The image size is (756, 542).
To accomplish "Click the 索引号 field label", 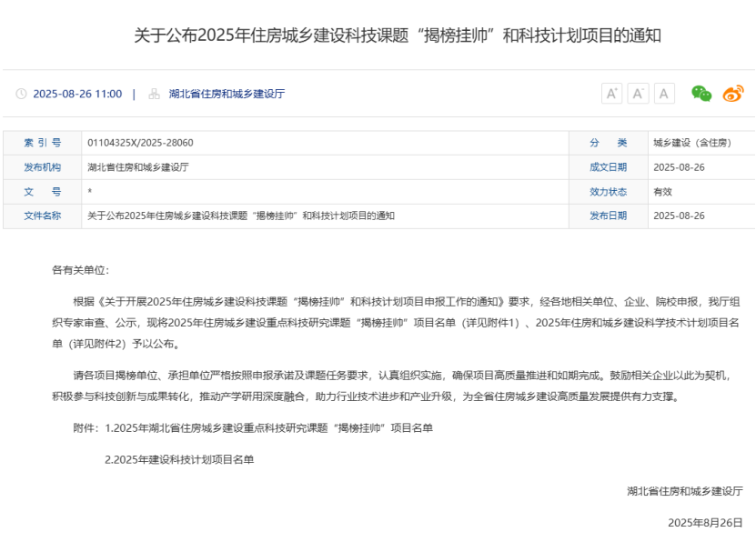I will coord(43,143).
